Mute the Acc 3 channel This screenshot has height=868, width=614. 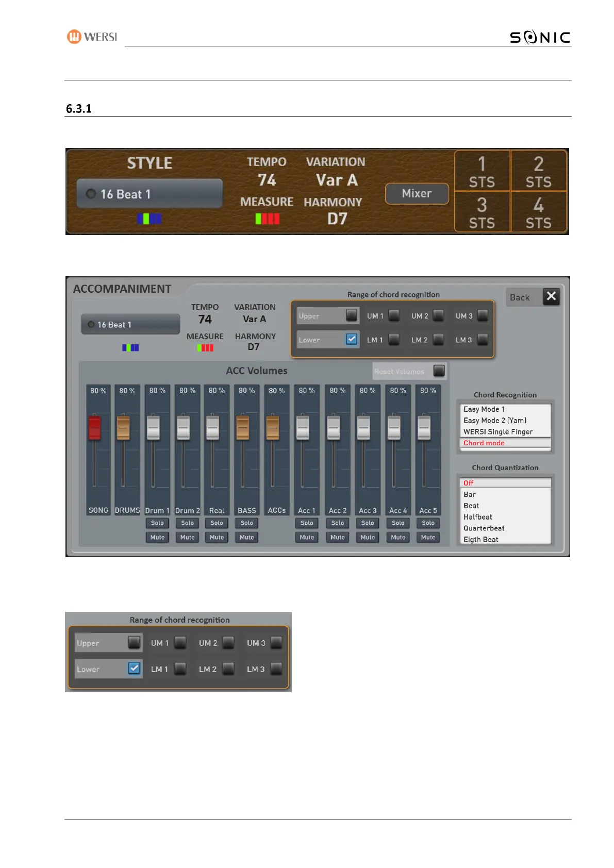(x=368, y=537)
